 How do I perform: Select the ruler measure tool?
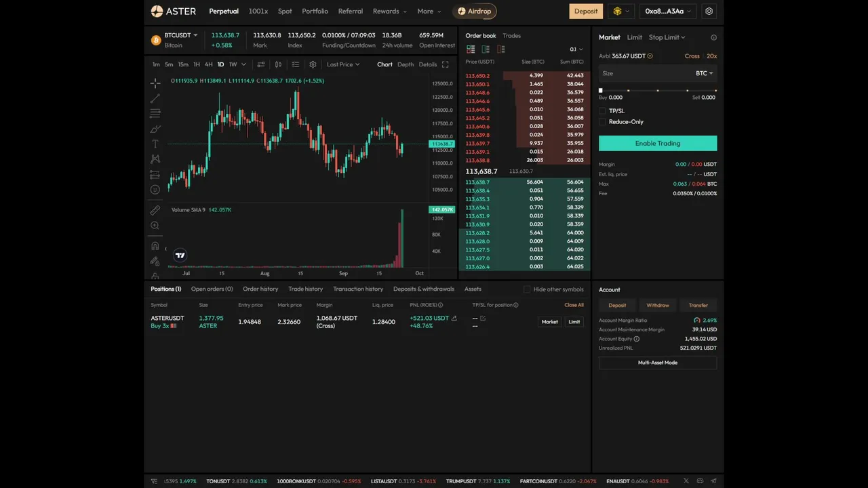pos(155,210)
